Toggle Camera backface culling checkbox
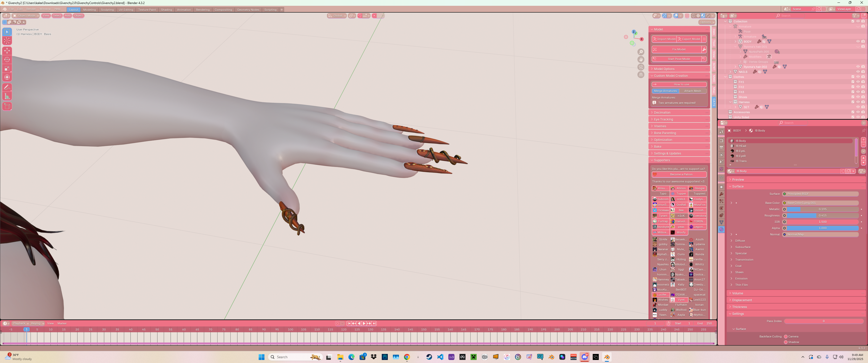 (x=786, y=336)
